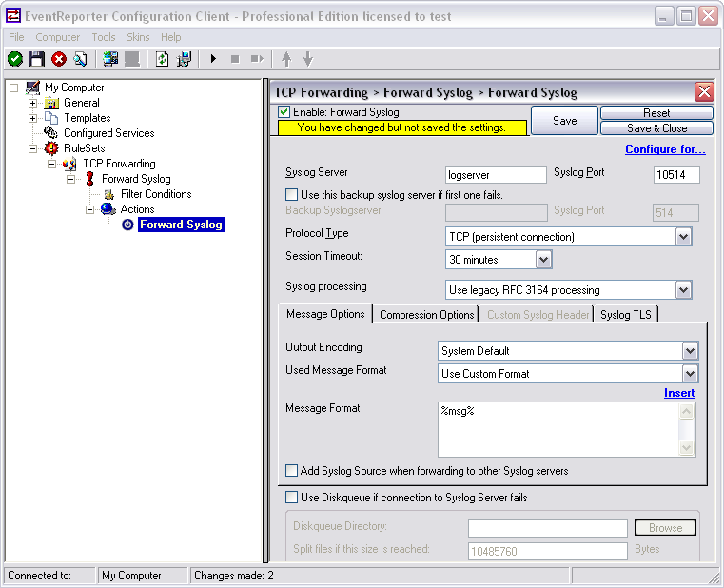Expand the Templates tree node
724x588 pixels.
(x=32, y=118)
